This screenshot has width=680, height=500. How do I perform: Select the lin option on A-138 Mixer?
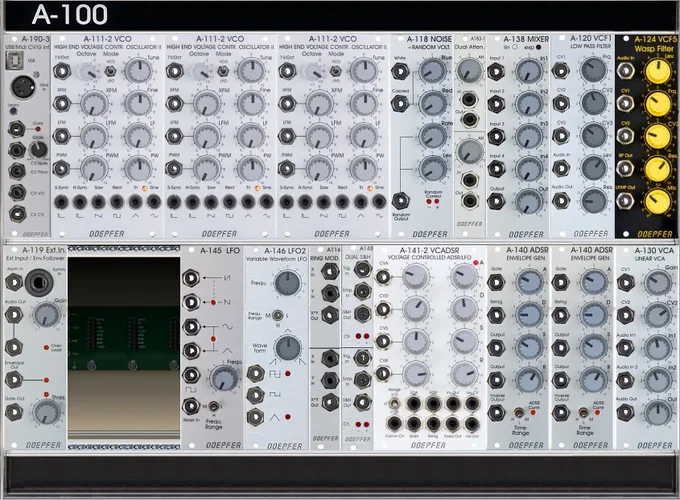(515, 47)
